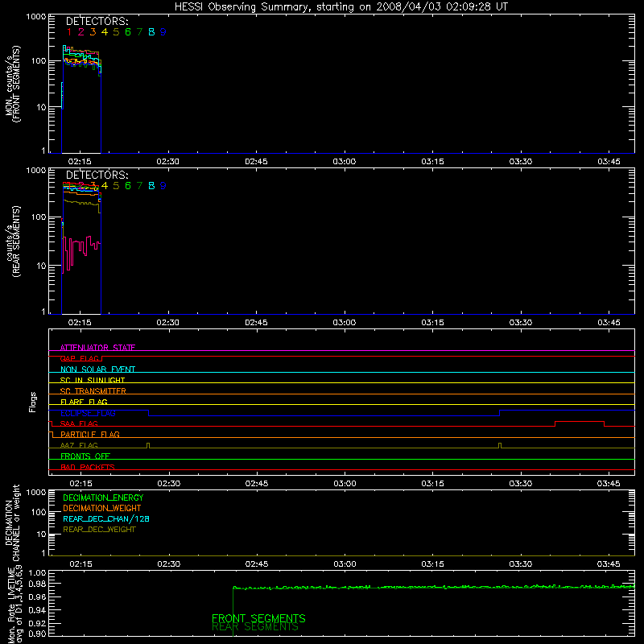Click the green livetime trace in bottom plot
The width and height of the screenshot is (644, 644).
pos(434,588)
